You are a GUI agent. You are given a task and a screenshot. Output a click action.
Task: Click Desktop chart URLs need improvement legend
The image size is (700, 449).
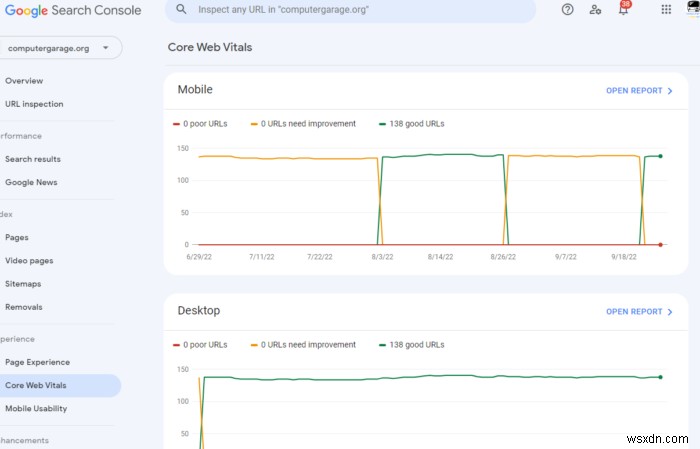tap(303, 345)
